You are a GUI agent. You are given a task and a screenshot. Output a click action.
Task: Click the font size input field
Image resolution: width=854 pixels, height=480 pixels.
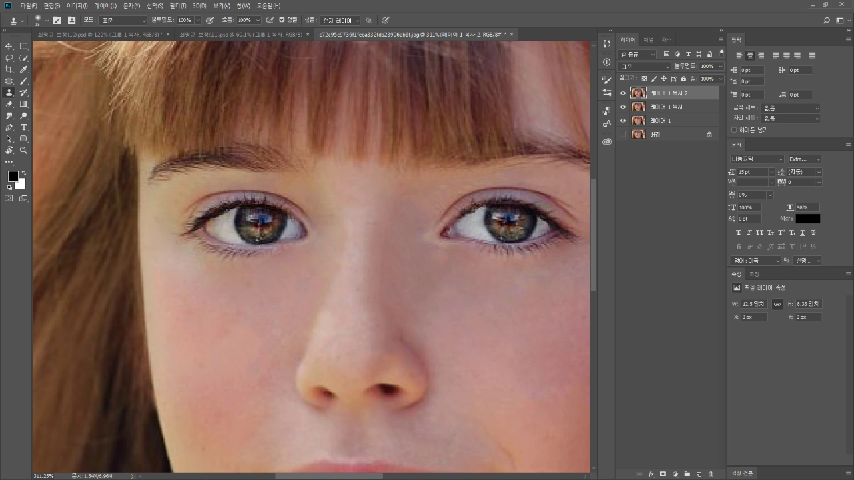[752, 172]
